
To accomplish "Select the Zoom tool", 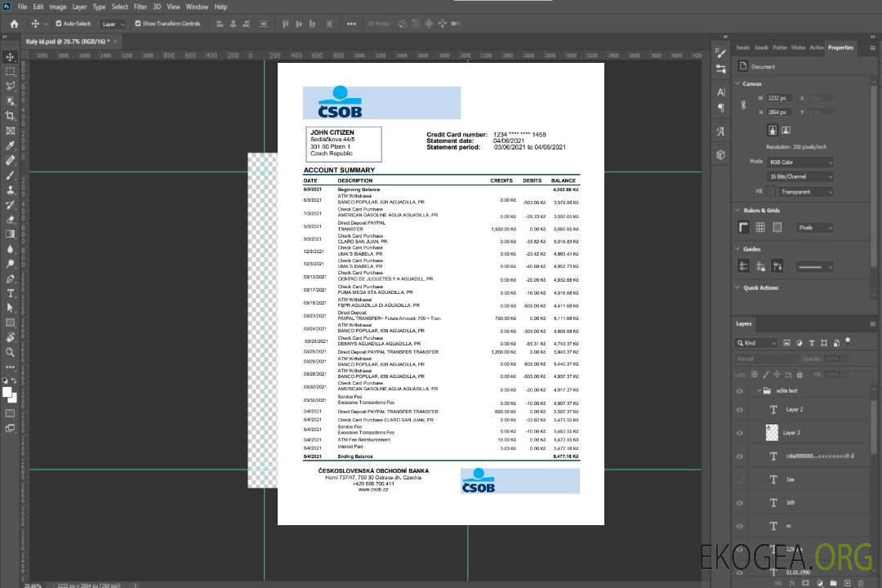I will 10,352.
